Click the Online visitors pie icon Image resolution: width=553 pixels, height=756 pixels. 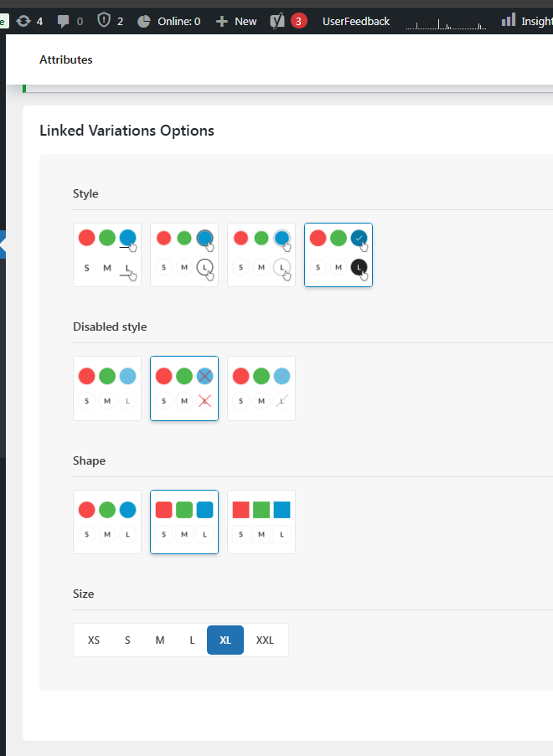point(144,21)
